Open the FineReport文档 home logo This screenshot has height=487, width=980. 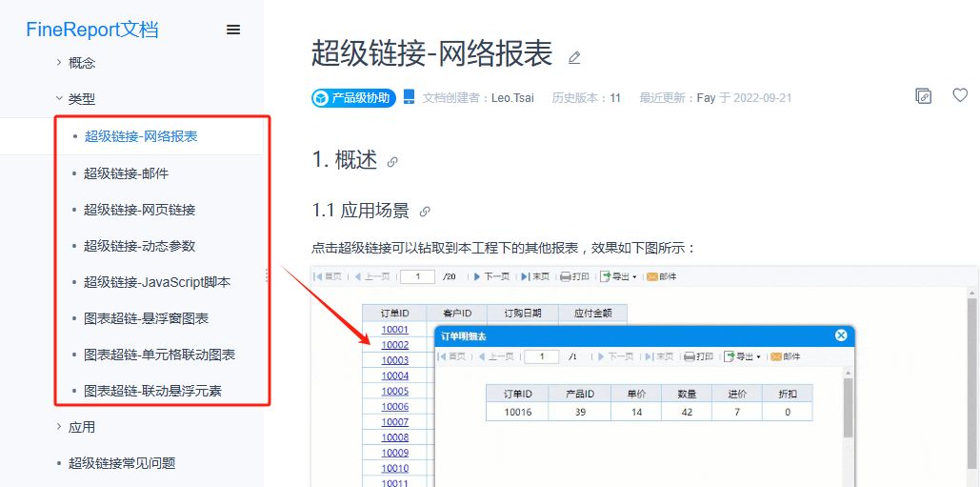[91, 30]
